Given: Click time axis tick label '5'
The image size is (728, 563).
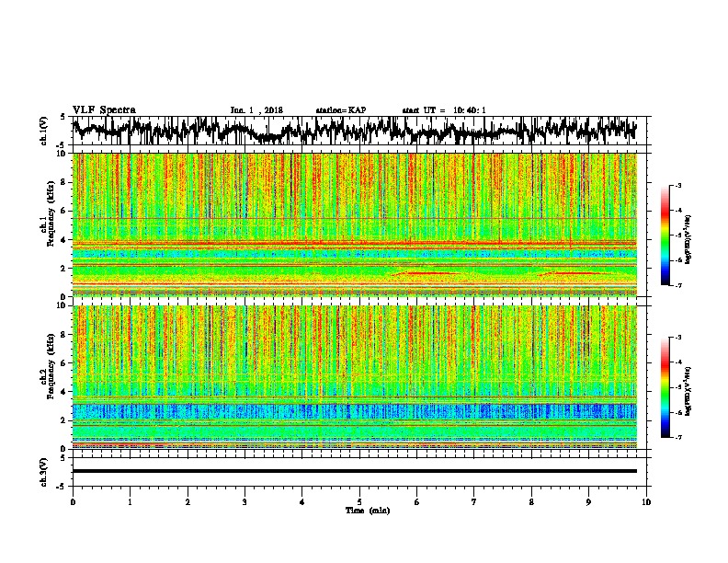Looking at the screenshot, I should click(x=359, y=502).
